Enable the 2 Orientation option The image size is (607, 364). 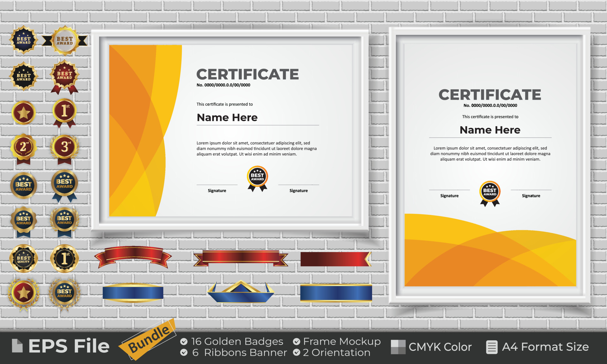pos(297,353)
